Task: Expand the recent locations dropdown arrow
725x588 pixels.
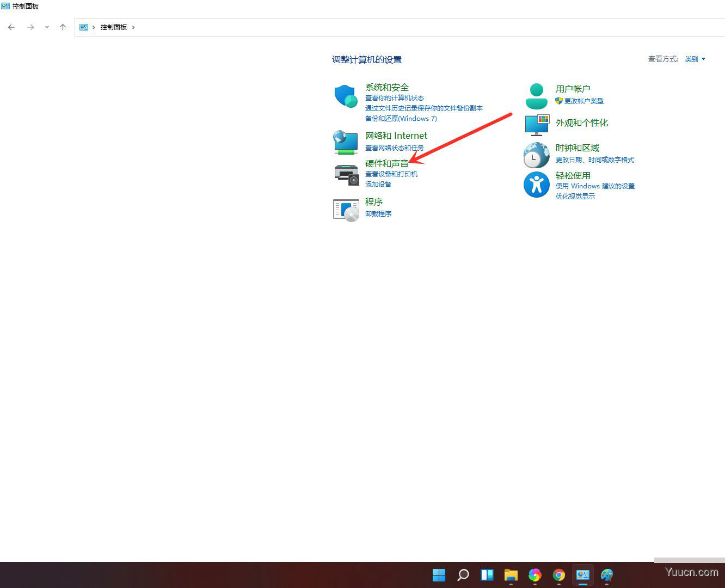Action: pos(47,27)
